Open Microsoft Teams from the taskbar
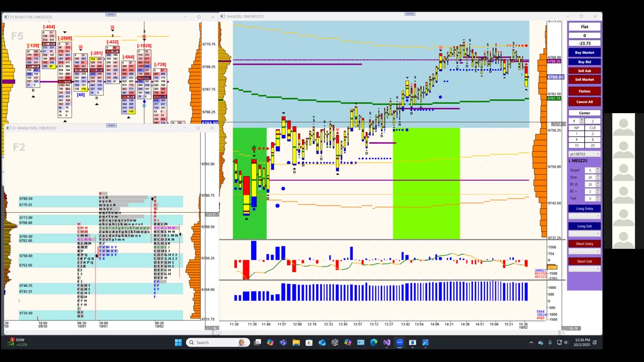Screen dimensions: 644x362 (x=283, y=342)
